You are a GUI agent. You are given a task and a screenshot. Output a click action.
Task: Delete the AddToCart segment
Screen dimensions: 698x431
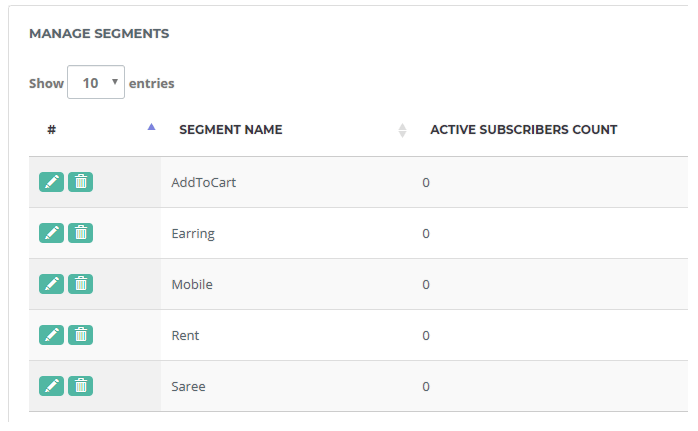81,182
